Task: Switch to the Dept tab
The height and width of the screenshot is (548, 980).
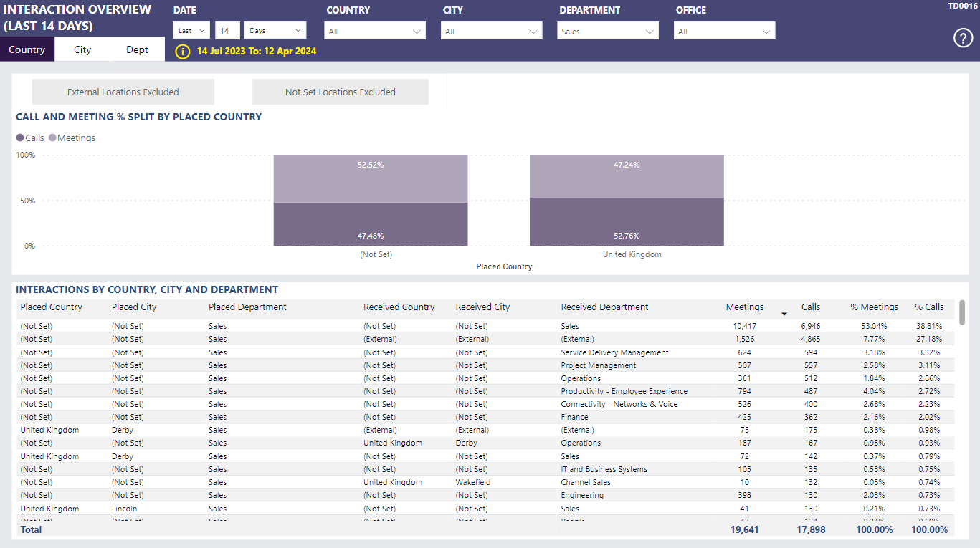Action: point(137,49)
